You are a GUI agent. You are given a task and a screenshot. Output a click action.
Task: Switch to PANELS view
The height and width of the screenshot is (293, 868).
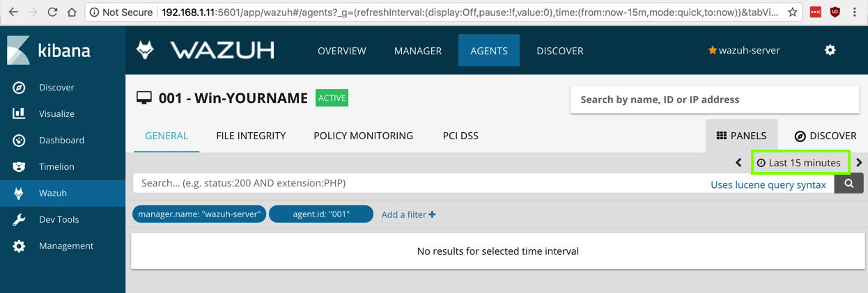pos(741,136)
